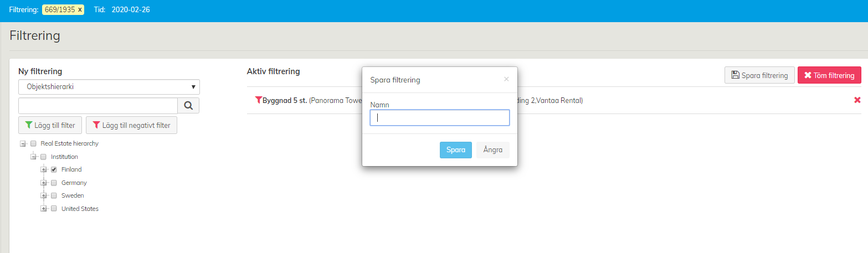
Task: Add a negative filter with red funnel
Action: tap(132, 125)
